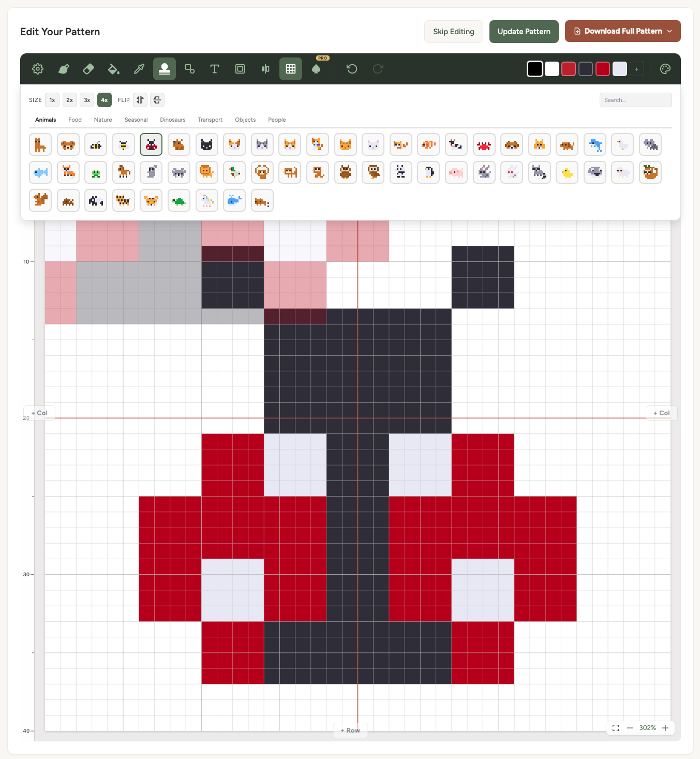Zoom in with the plus icon
700x759 pixels.
click(x=665, y=728)
